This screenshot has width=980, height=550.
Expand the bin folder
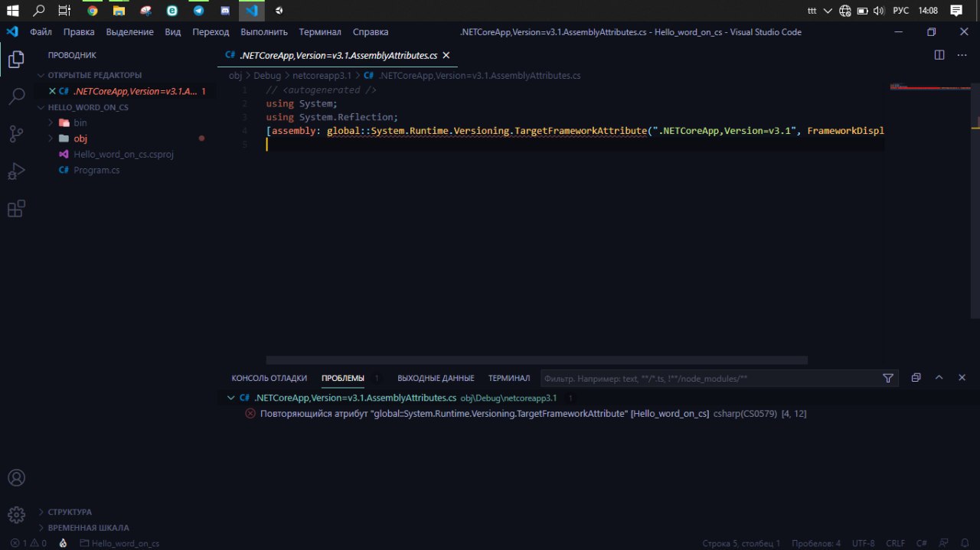(x=80, y=122)
